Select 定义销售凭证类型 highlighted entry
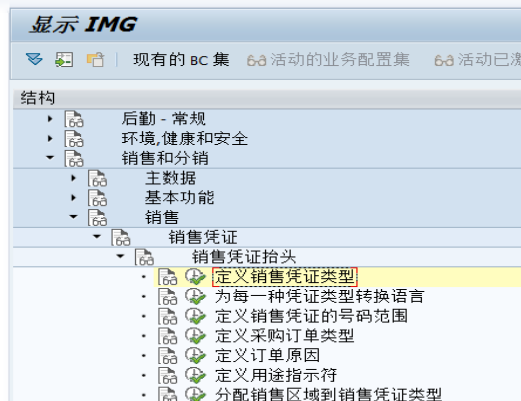521x401 pixels. click(285, 277)
